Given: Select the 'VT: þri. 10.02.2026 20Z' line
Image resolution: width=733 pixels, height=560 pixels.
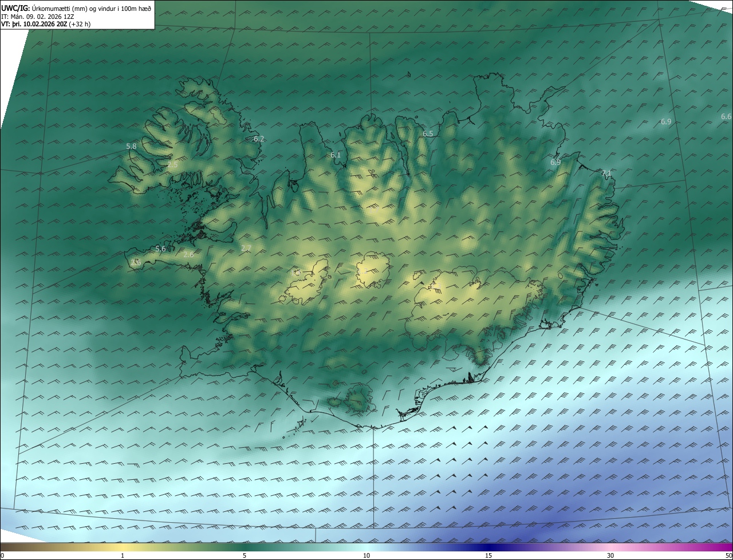Looking at the screenshot, I should pyautogui.click(x=34, y=24).
